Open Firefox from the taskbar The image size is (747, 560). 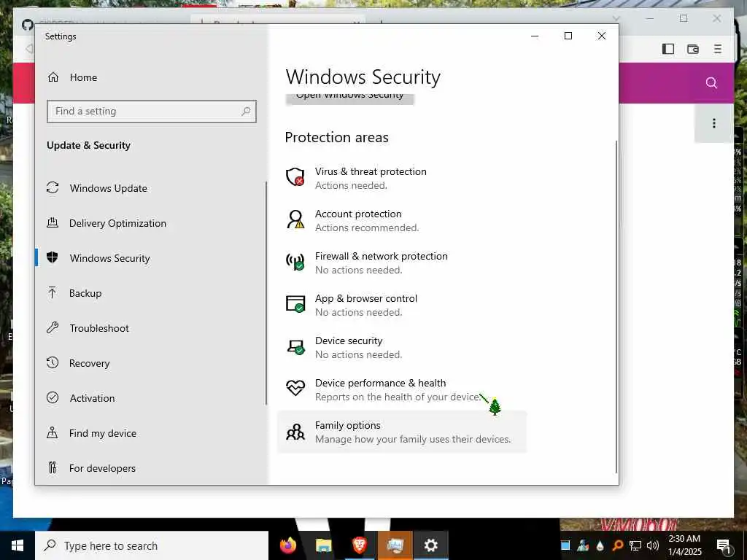[287, 545]
